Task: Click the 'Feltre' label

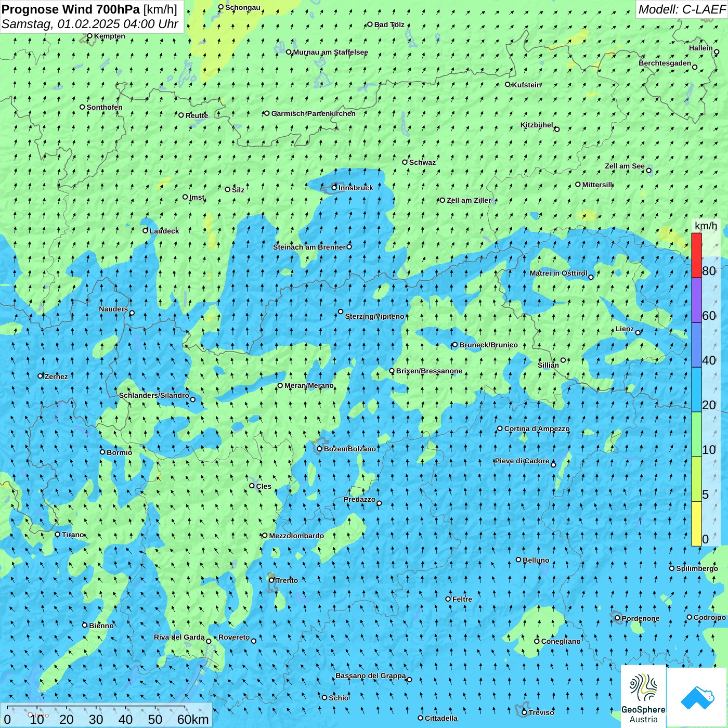Action: tap(462, 599)
